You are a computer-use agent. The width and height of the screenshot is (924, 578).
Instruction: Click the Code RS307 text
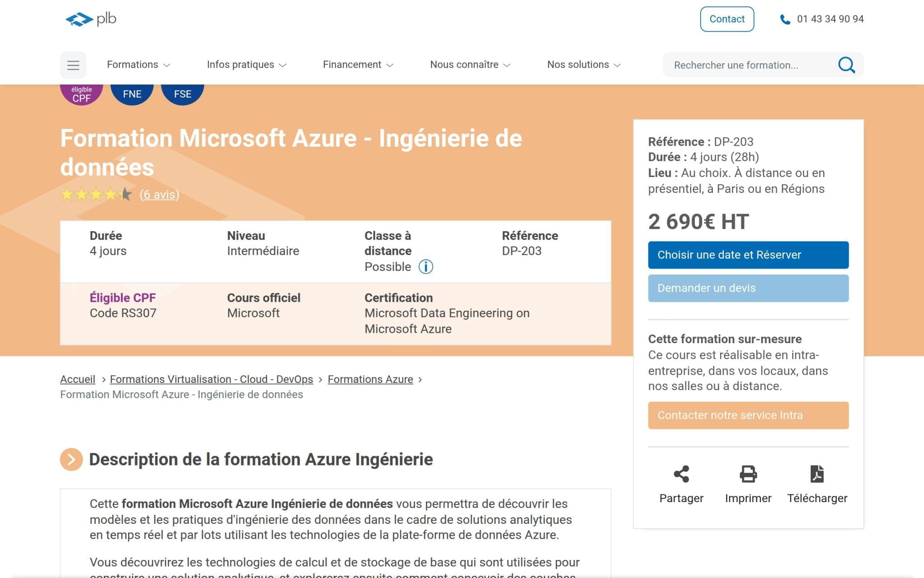click(123, 313)
